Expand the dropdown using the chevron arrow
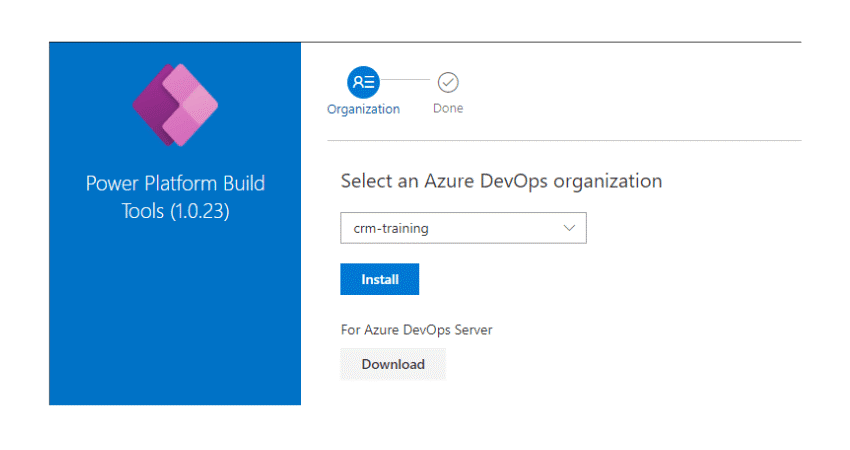This screenshot has width=850, height=450. (570, 228)
